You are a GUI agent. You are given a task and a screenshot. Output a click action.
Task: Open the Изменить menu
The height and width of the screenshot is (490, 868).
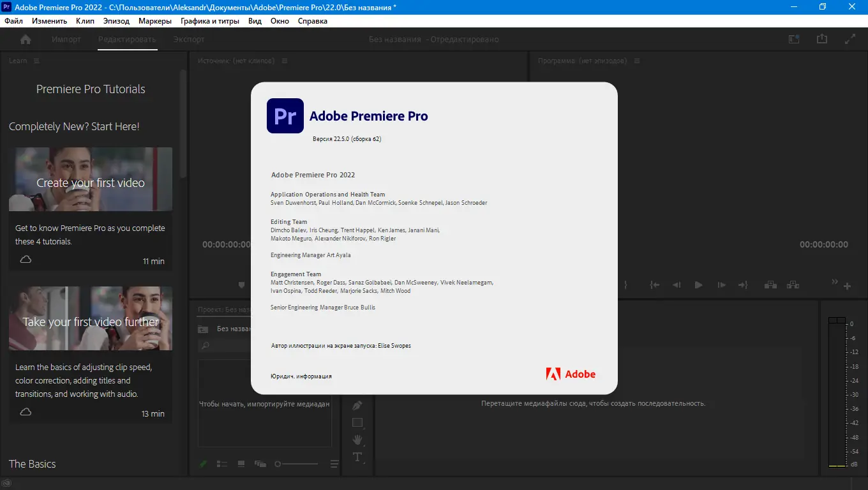pyautogui.click(x=49, y=21)
